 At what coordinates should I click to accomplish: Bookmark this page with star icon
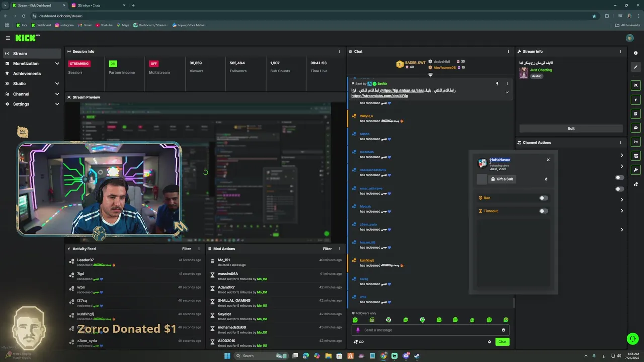[x=594, y=16]
